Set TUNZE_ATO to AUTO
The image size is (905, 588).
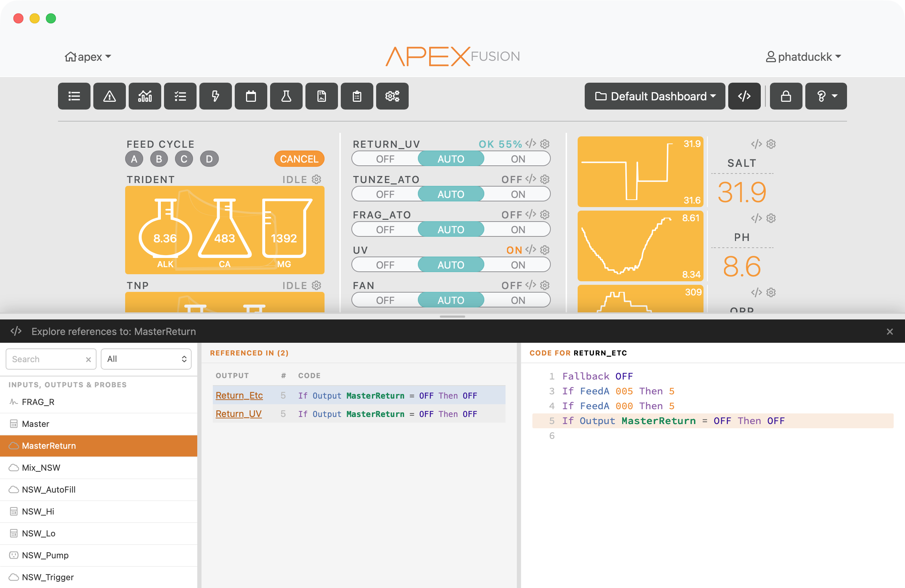pyautogui.click(x=451, y=194)
